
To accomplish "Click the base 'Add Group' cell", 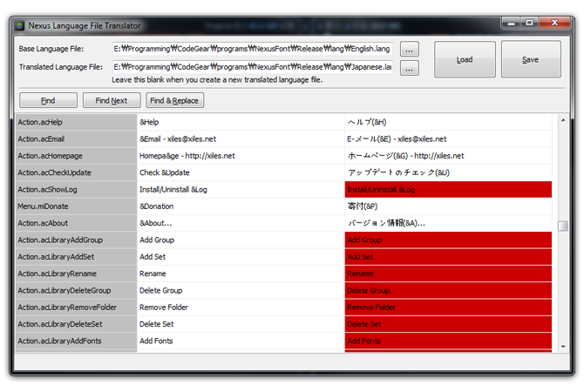I will coord(241,240).
